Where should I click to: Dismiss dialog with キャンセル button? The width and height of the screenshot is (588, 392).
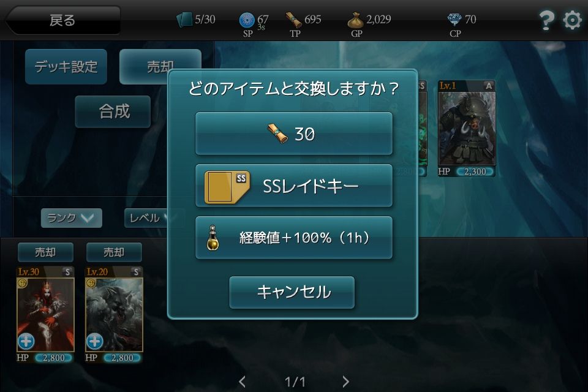click(x=292, y=292)
